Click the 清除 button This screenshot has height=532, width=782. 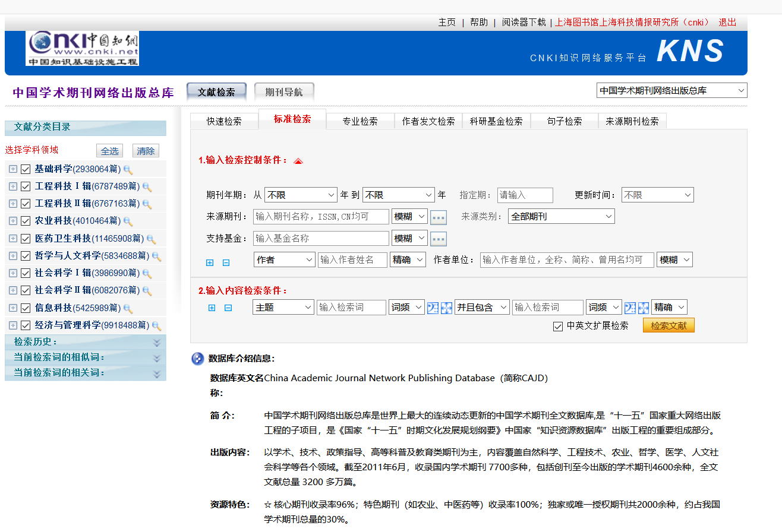point(146,151)
